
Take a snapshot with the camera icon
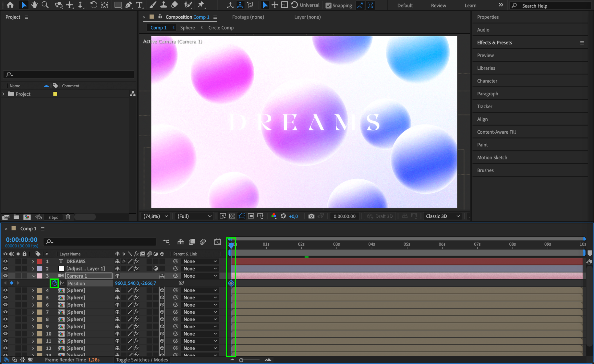(x=311, y=216)
